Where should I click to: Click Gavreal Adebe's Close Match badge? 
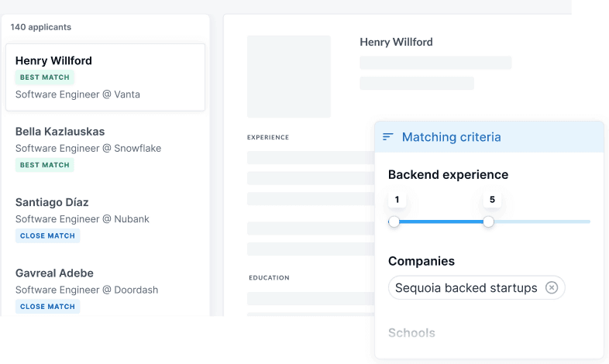pyautogui.click(x=47, y=307)
